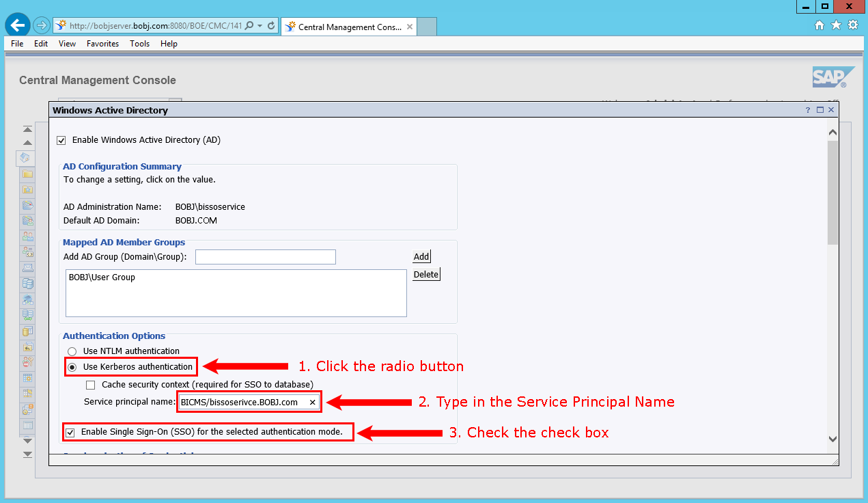Viewport: 868px width, 503px height.
Task: Open the folder-with-arrow icon in sidebar
Action: (28, 346)
